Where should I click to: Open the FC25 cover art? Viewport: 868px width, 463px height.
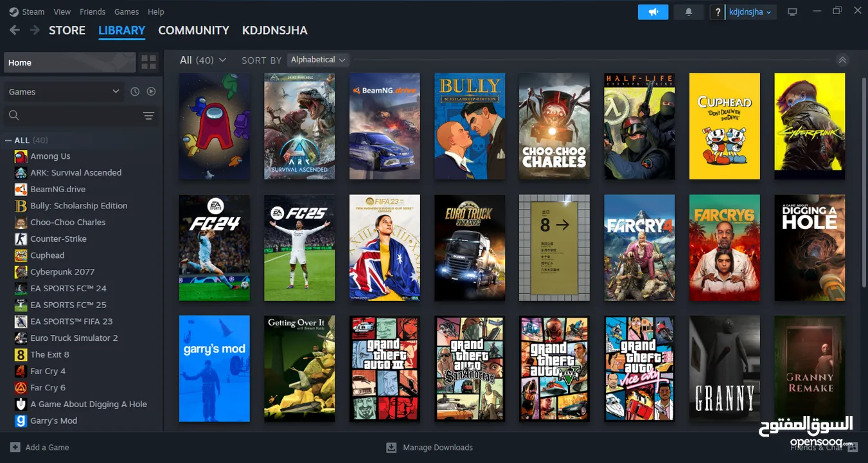pos(299,248)
